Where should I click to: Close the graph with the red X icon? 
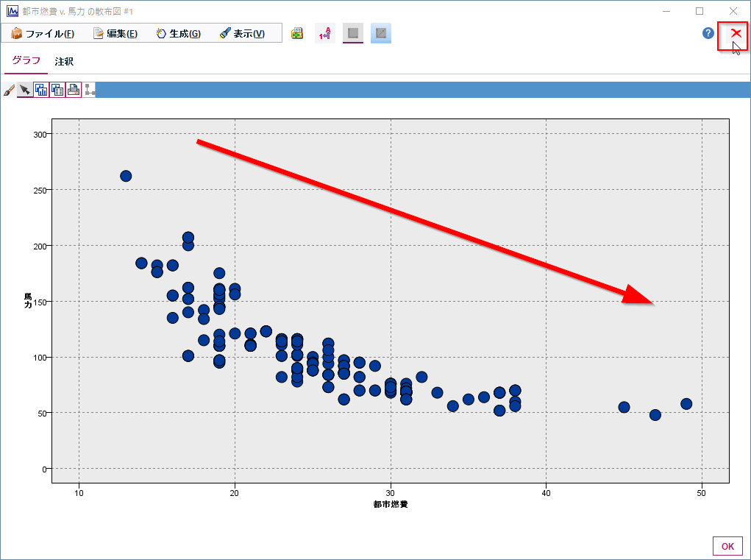click(x=736, y=34)
